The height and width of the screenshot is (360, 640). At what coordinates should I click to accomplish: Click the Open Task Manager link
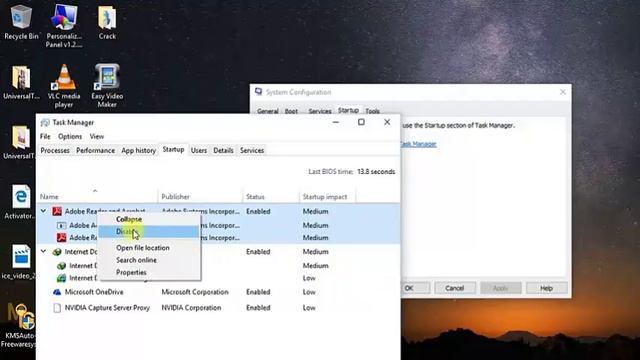tap(418, 144)
